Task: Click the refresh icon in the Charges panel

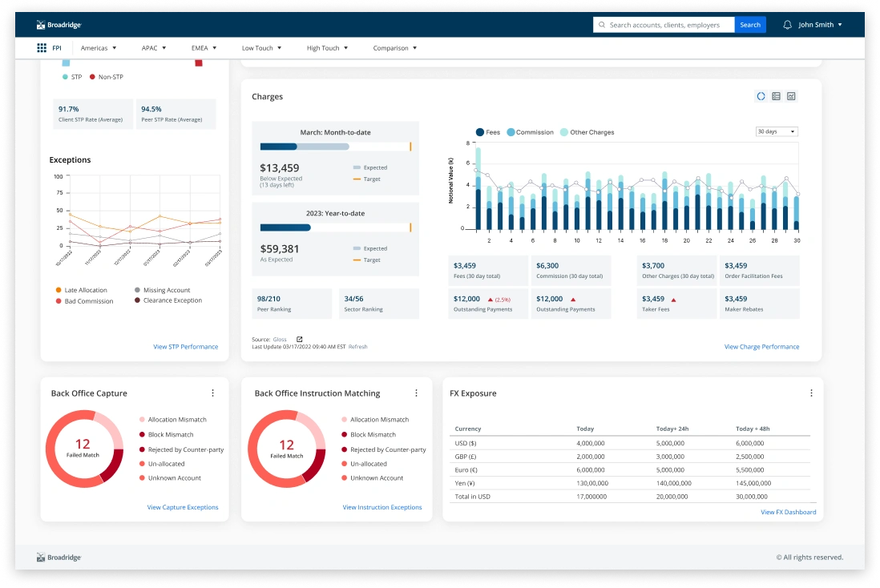Action: (761, 95)
